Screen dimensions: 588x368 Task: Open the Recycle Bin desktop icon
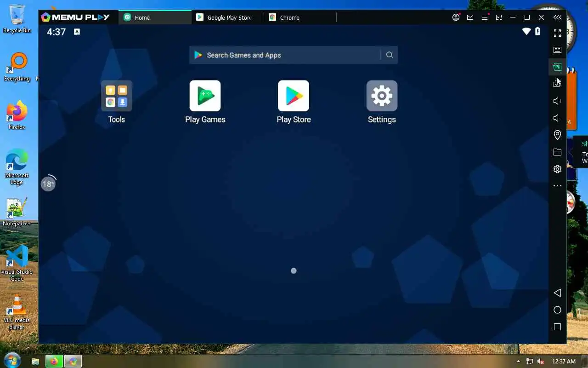click(17, 19)
